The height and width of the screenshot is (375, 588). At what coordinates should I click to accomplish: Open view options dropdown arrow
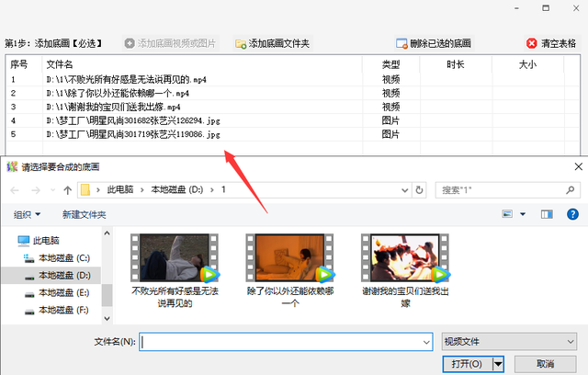(523, 214)
